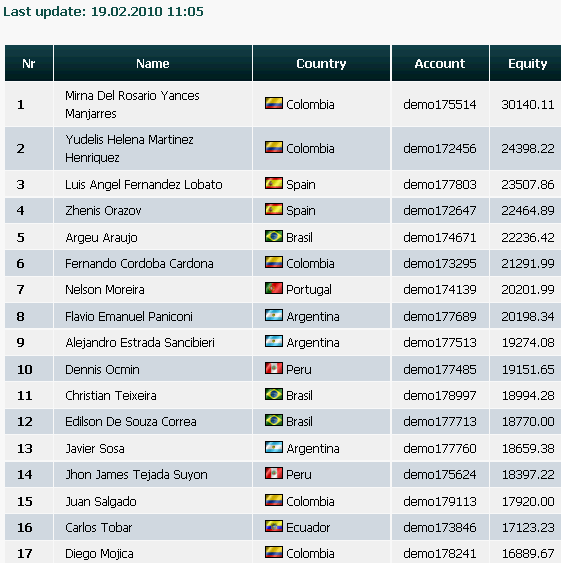561x563 pixels.
Task: Click account demo178241 in row 17
Action: (440, 553)
